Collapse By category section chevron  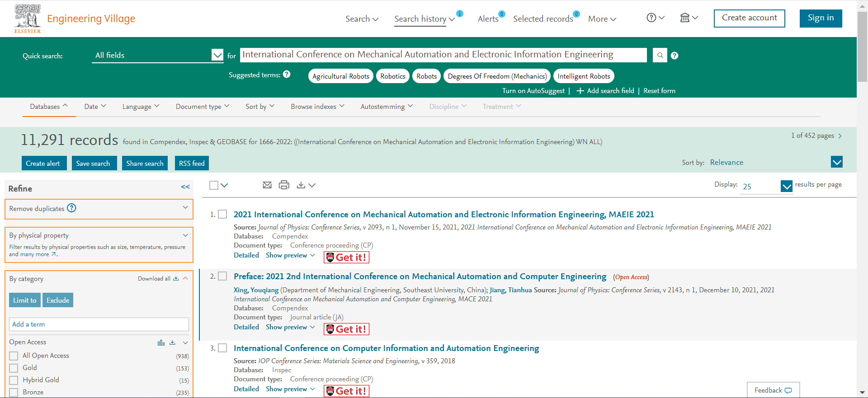(x=185, y=278)
